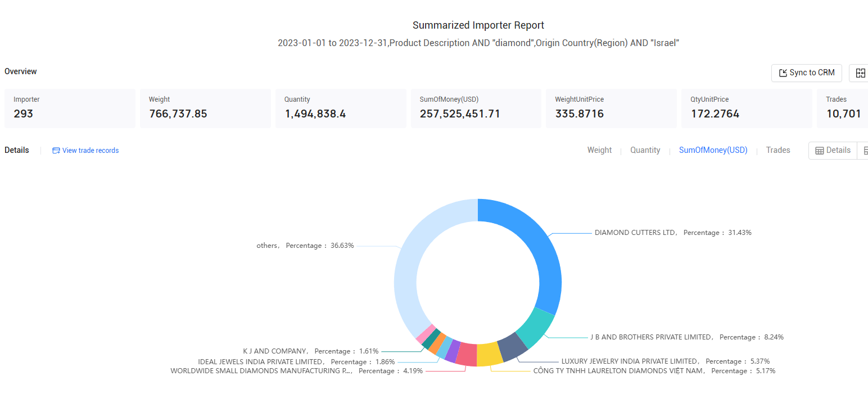Click the Overview section heading
The image size is (868, 394).
21,71
